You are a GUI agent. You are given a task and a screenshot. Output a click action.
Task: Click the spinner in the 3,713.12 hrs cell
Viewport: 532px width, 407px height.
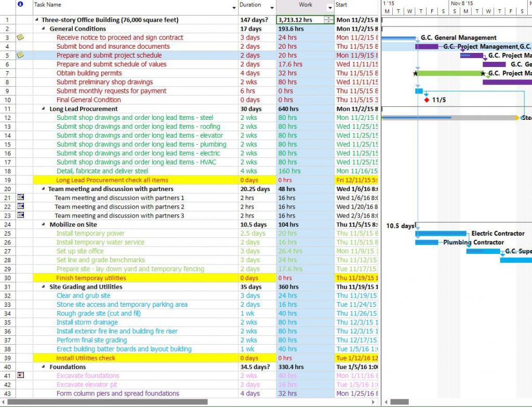pos(328,20)
